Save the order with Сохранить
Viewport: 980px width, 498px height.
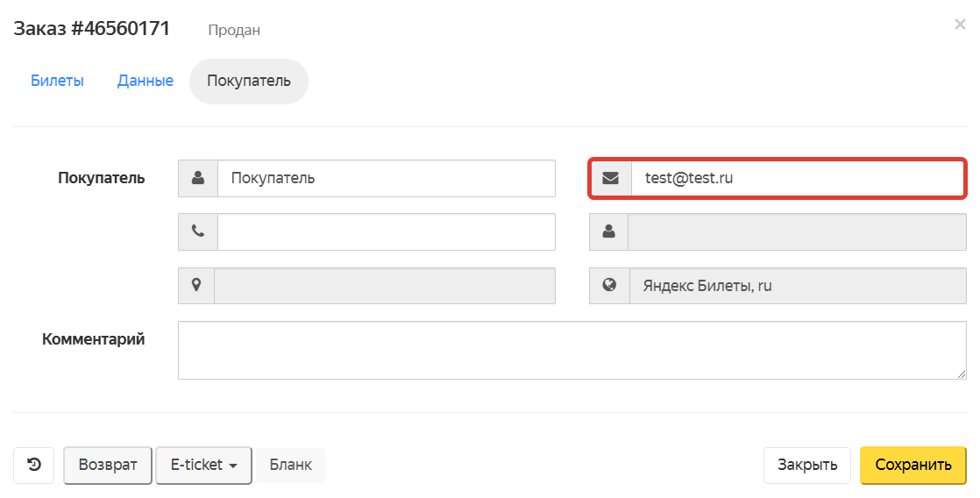(x=913, y=465)
